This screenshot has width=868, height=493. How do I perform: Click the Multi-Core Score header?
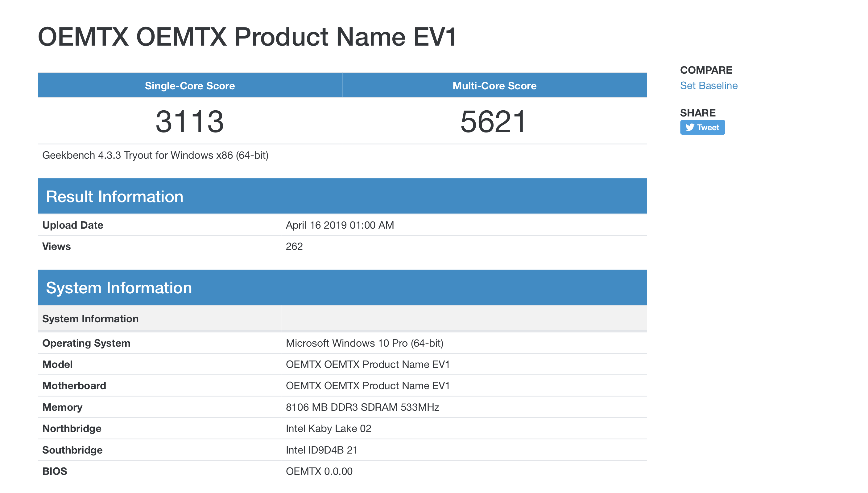[x=494, y=86]
